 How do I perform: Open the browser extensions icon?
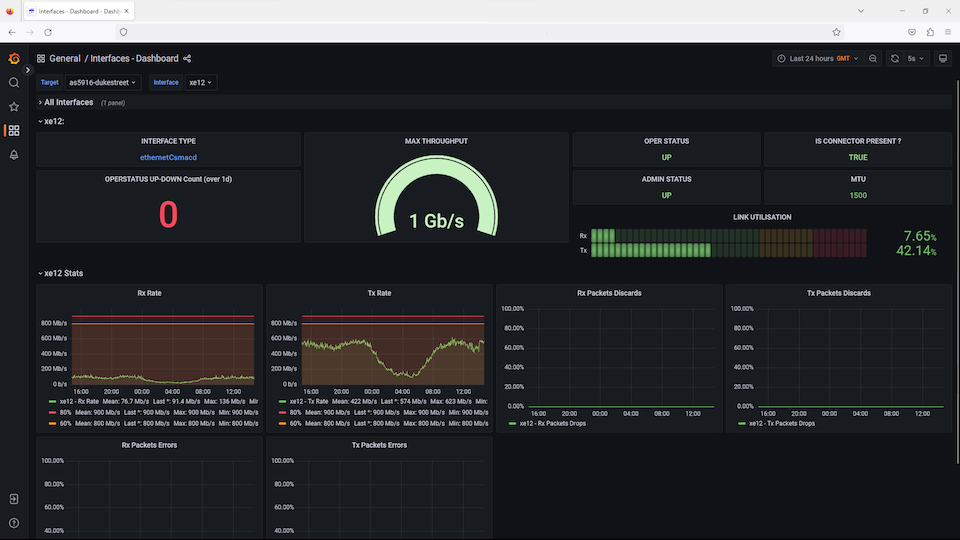(x=930, y=32)
